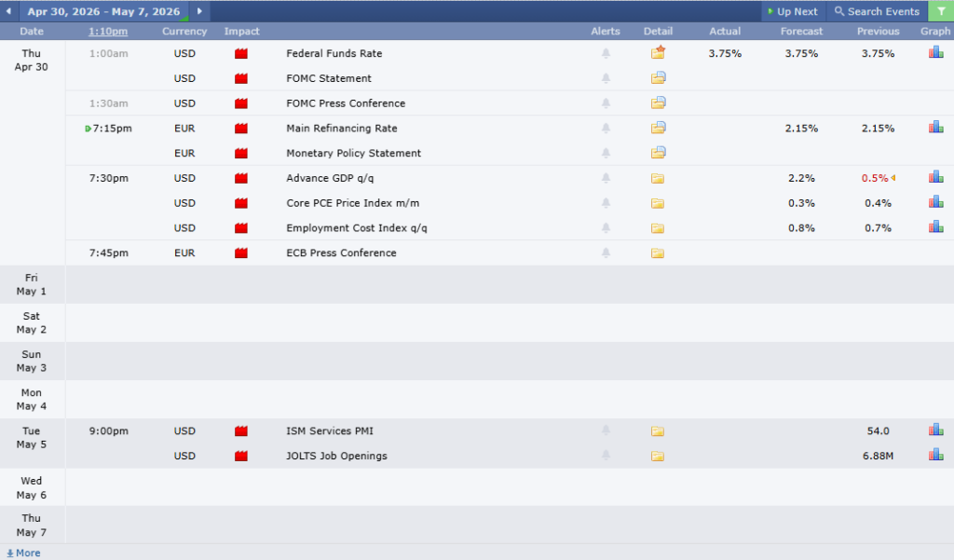Image resolution: width=954 pixels, height=560 pixels.
Task: Click the Up Next button
Action: coord(792,11)
